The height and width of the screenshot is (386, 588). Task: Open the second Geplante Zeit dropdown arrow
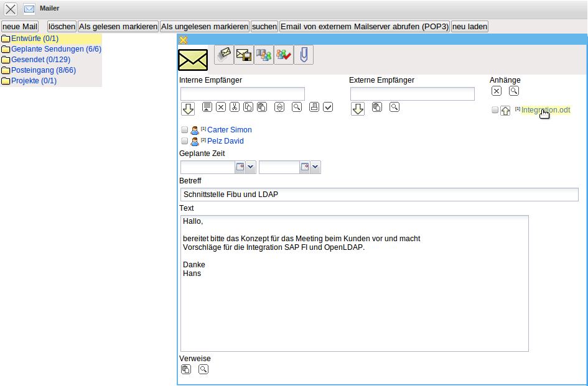(x=315, y=167)
